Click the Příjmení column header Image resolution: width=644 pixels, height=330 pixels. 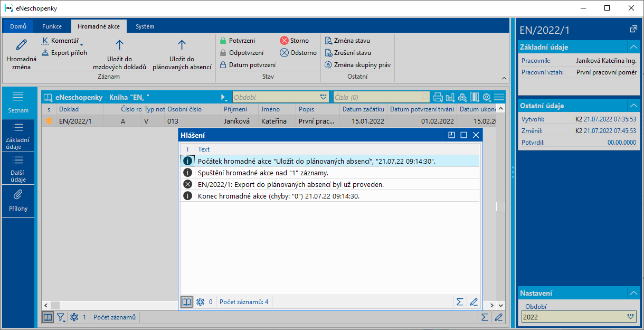[x=239, y=109]
